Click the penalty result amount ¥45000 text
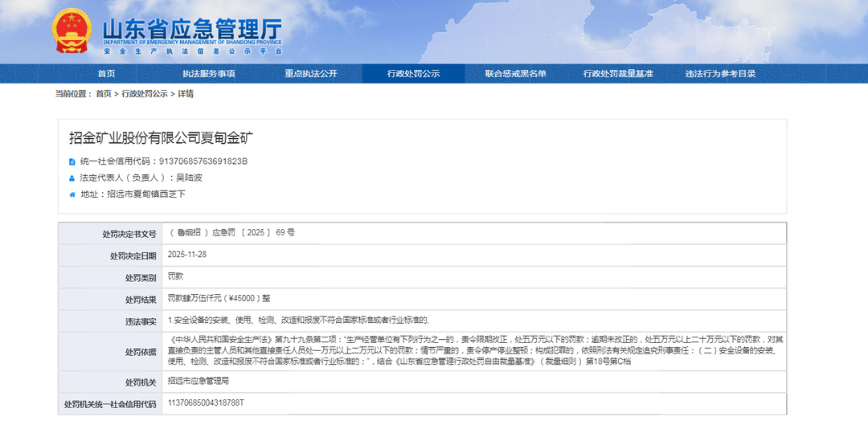Screen dimensions: 868x425 (218, 298)
